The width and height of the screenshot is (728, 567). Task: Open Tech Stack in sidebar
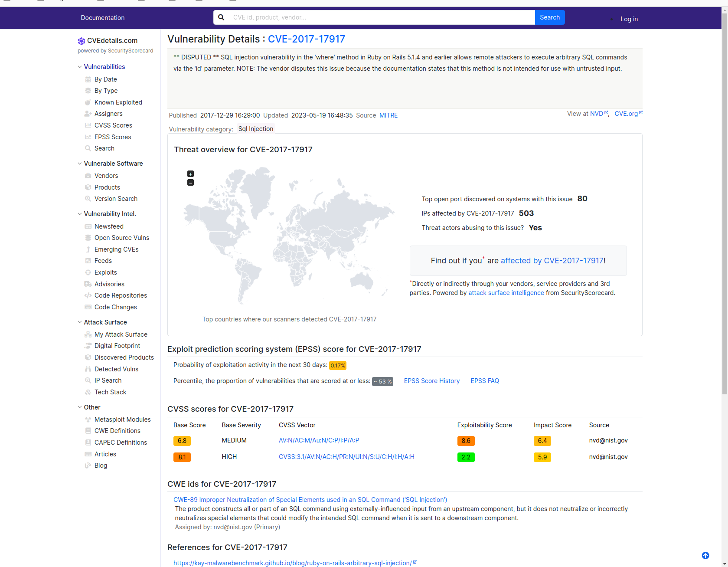tap(110, 392)
